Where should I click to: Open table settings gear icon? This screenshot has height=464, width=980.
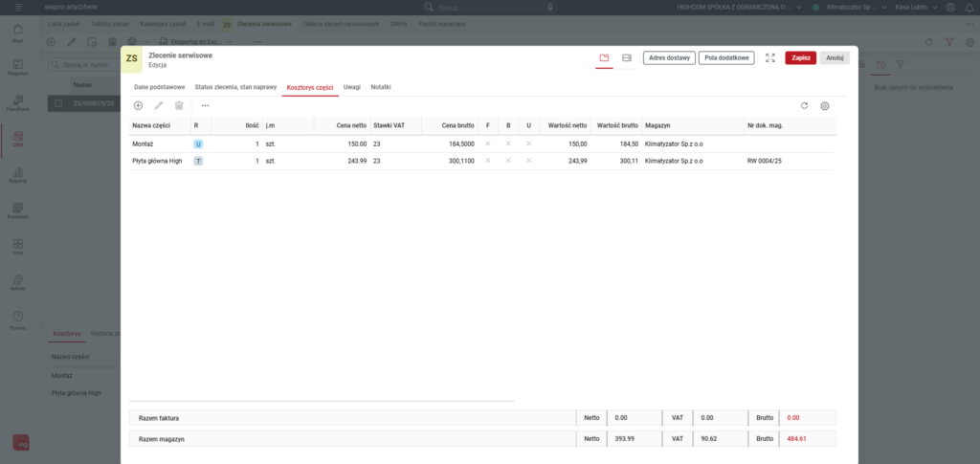[825, 105]
